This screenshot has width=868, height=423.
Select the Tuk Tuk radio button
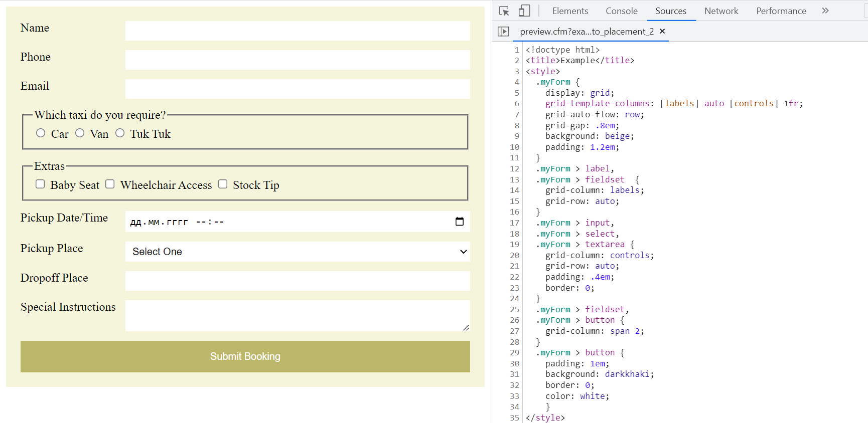120,133
